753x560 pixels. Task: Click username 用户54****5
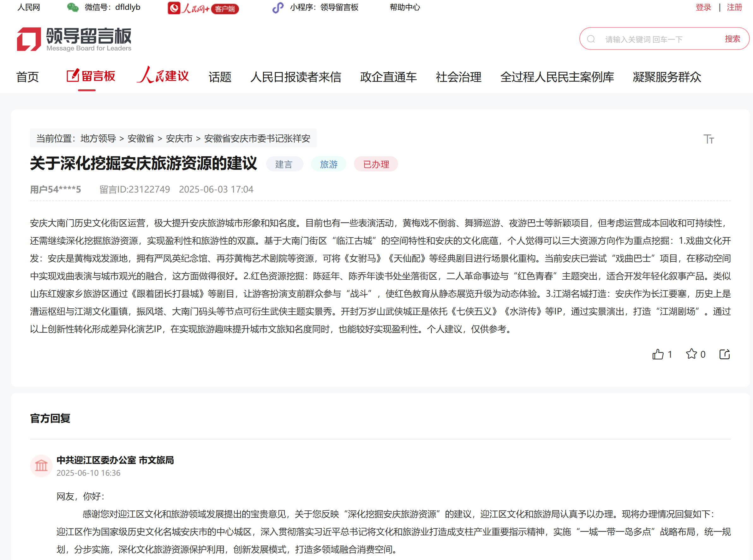56,189
